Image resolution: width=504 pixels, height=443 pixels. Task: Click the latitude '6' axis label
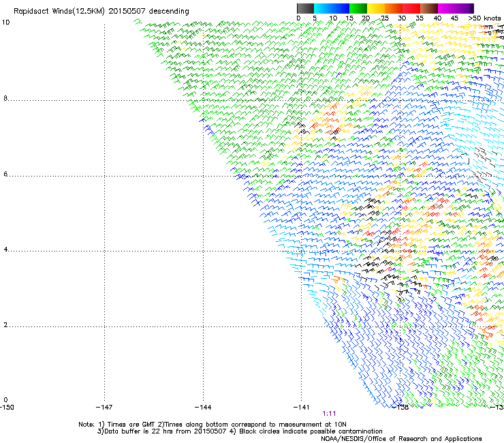5,174
